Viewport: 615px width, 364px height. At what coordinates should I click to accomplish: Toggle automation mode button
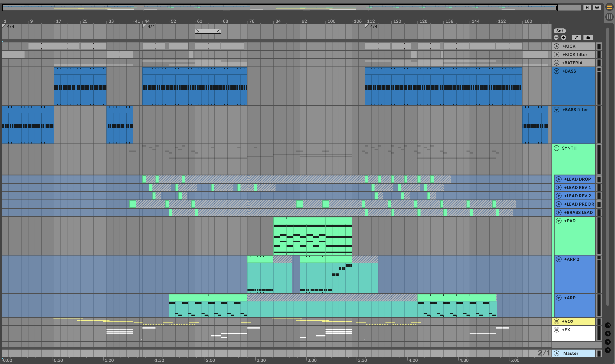[x=576, y=37]
